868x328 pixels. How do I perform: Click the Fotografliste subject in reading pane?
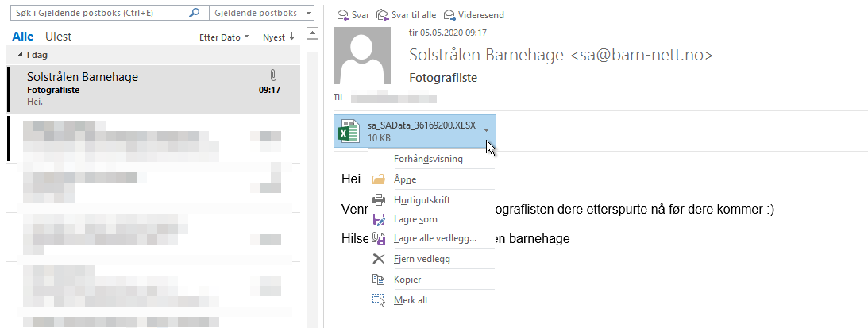443,78
